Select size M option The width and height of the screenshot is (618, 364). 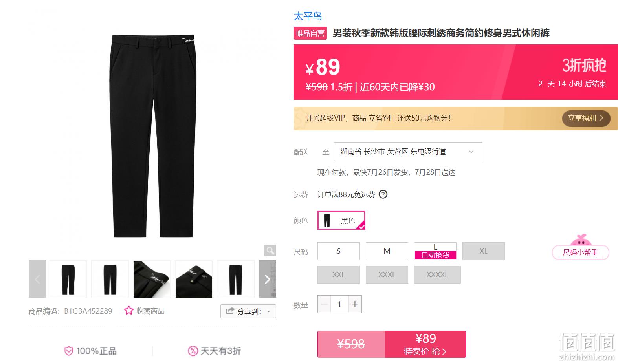pos(387,251)
